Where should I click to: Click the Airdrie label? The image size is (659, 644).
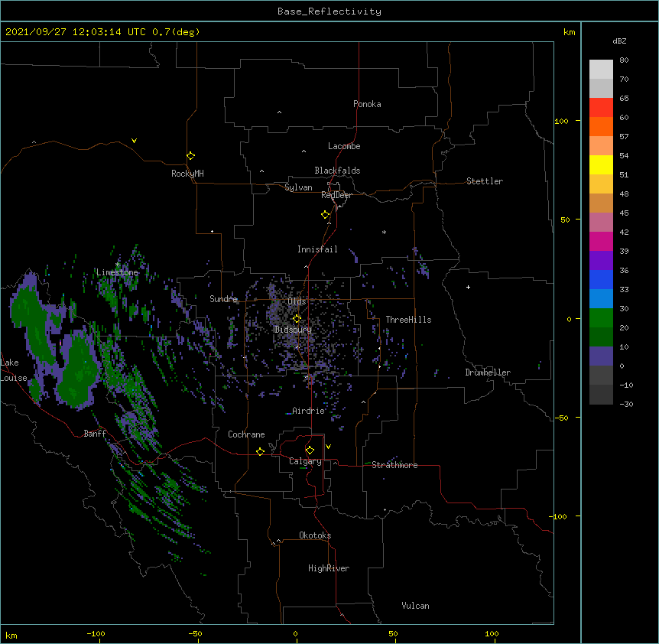(x=308, y=411)
